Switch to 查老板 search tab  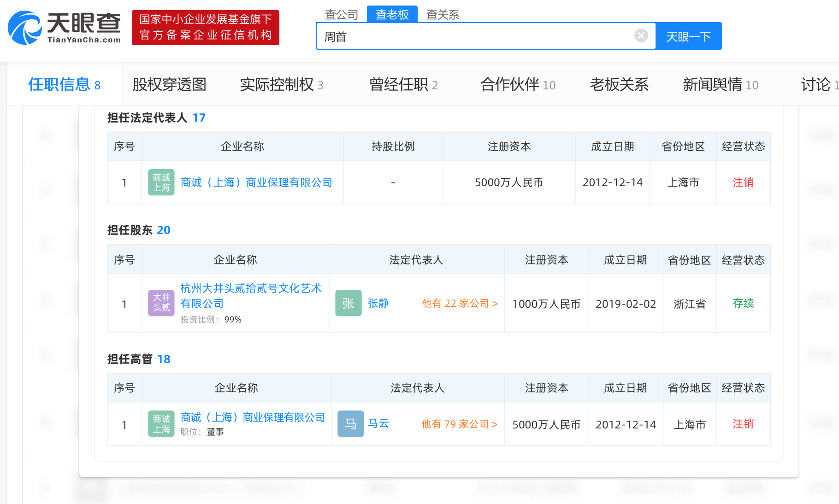click(x=392, y=14)
